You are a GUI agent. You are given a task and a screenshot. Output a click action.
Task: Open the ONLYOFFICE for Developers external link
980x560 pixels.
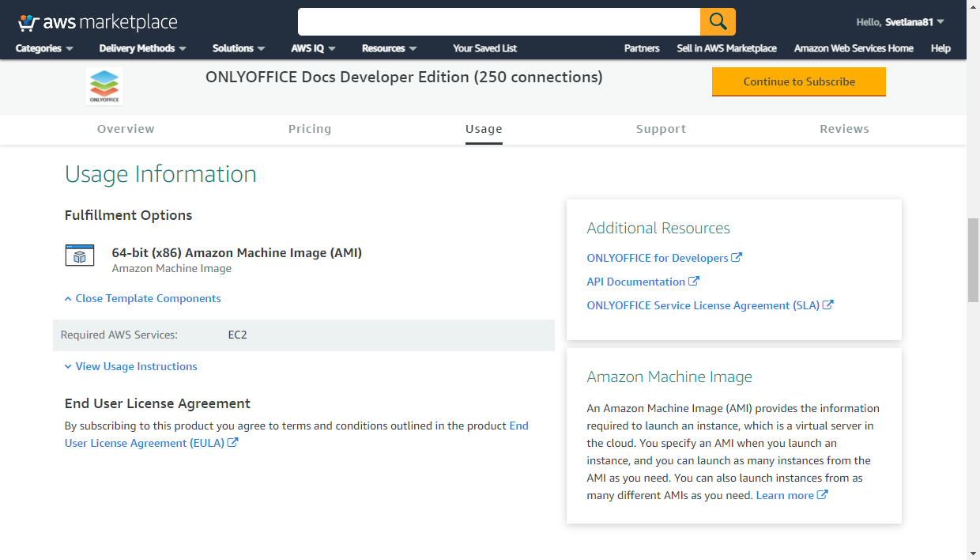(663, 258)
